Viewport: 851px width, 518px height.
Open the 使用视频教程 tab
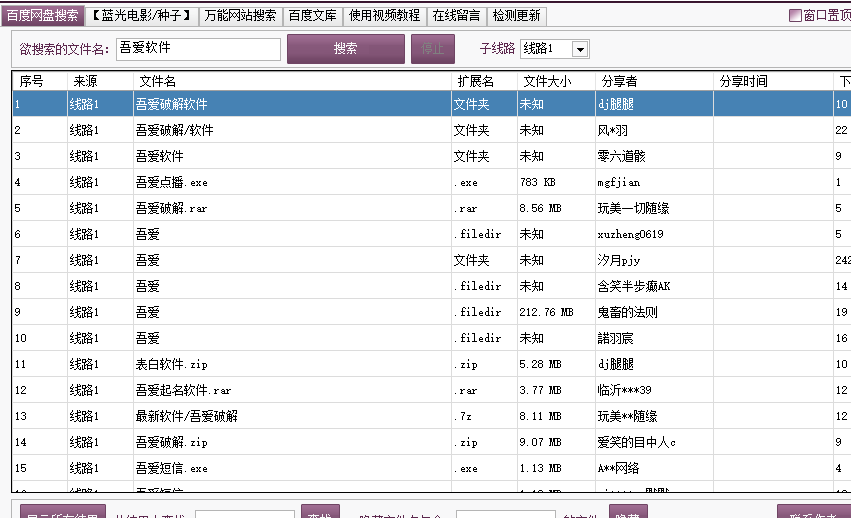point(384,16)
